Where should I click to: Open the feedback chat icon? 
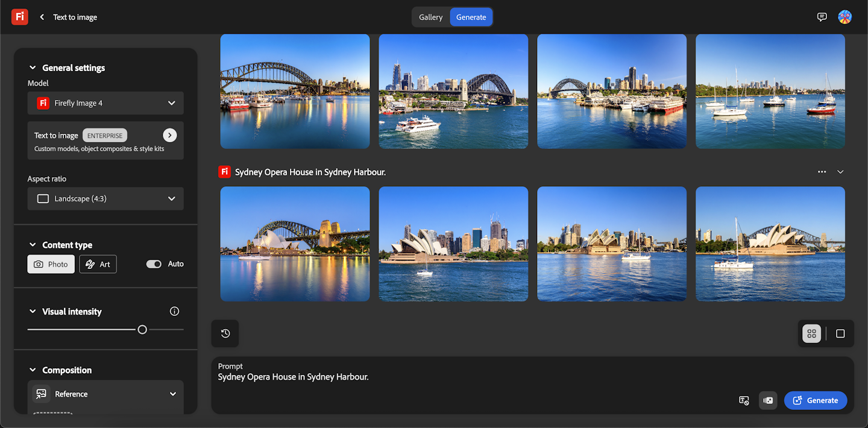[x=822, y=17]
